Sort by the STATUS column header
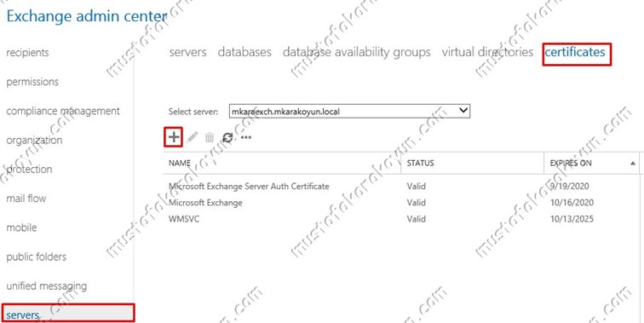 472,163
